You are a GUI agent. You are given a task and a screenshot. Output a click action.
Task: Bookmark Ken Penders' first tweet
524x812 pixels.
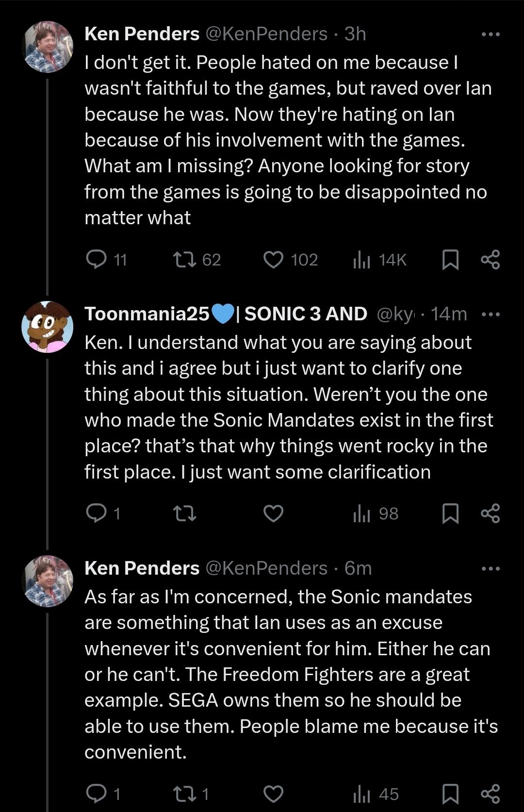[x=450, y=260]
